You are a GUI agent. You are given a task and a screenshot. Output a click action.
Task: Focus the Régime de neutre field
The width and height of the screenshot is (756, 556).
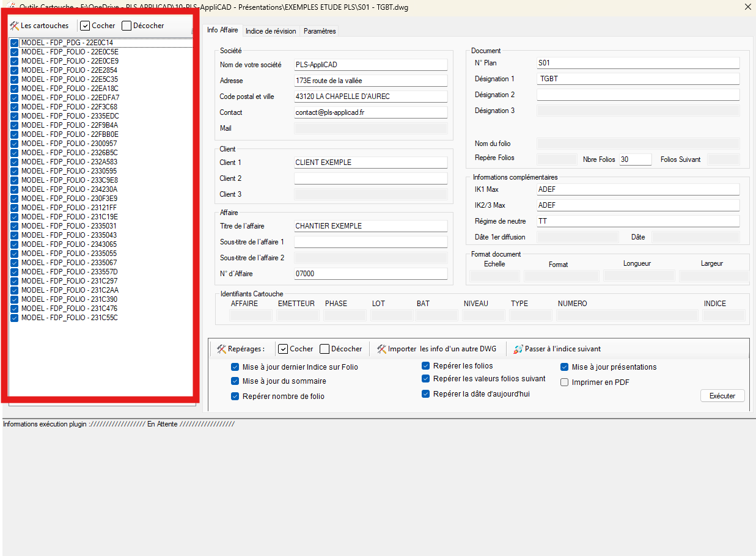637,221
